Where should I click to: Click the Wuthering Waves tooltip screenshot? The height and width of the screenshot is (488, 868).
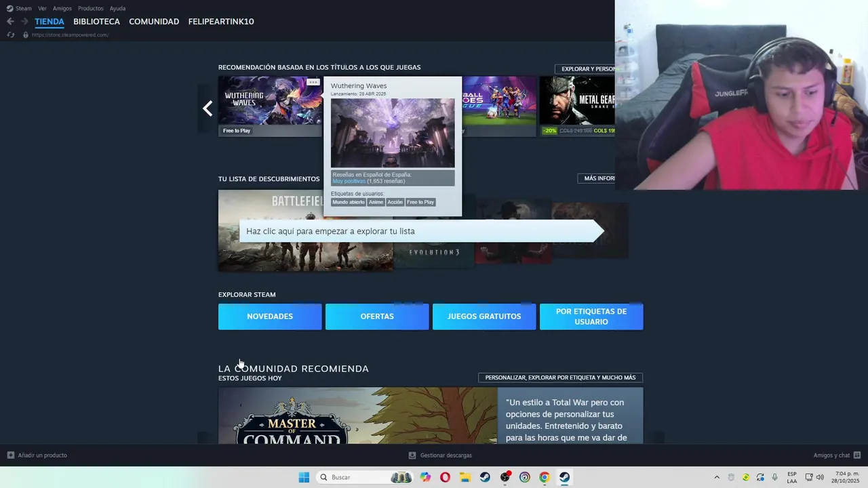pyautogui.click(x=393, y=133)
